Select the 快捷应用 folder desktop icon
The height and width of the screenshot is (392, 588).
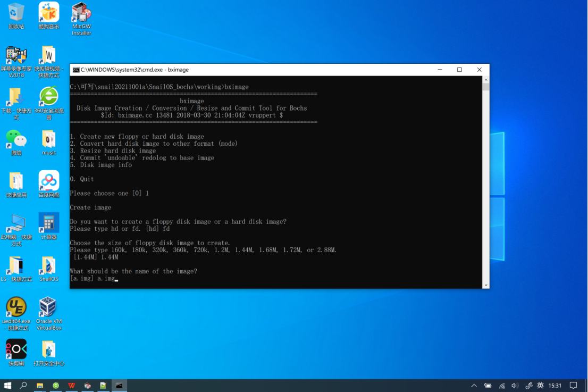16,185
